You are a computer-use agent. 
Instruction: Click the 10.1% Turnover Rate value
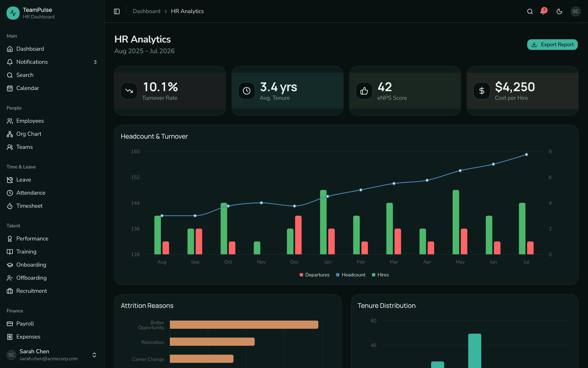(x=160, y=87)
